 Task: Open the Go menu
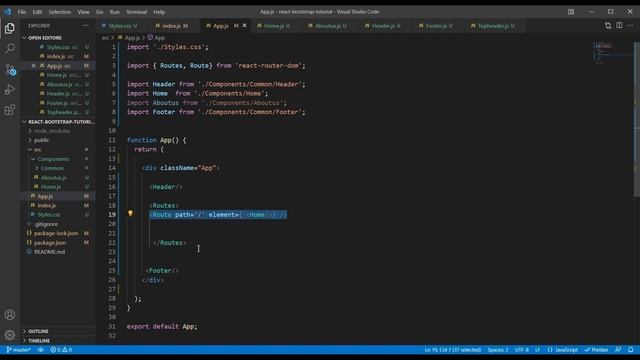(100, 12)
